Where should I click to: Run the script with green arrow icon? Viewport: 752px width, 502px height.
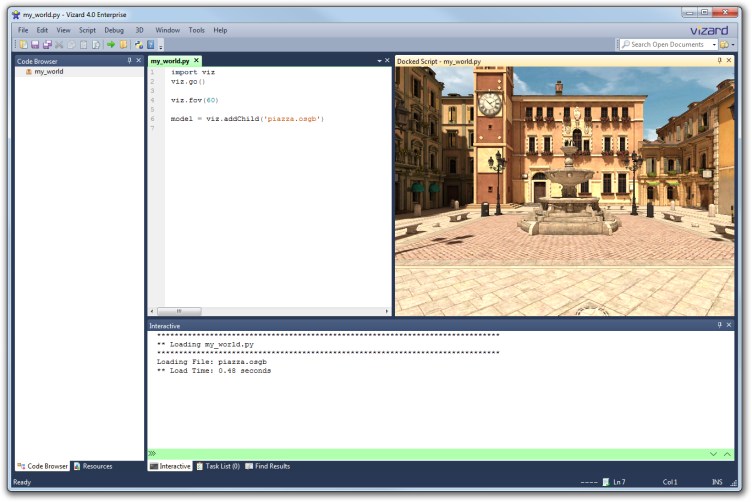tap(111, 45)
